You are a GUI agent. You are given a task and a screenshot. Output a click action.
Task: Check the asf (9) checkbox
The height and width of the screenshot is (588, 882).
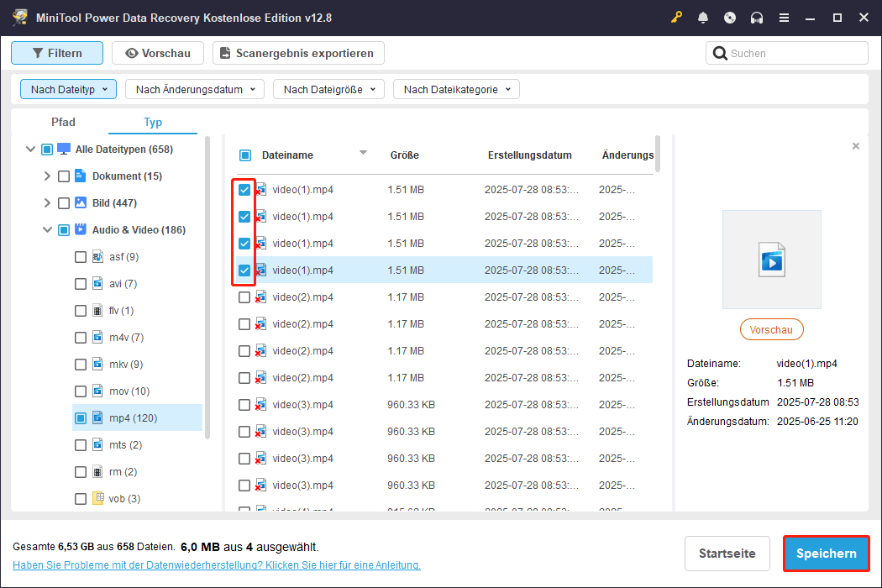click(x=81, y=257)
